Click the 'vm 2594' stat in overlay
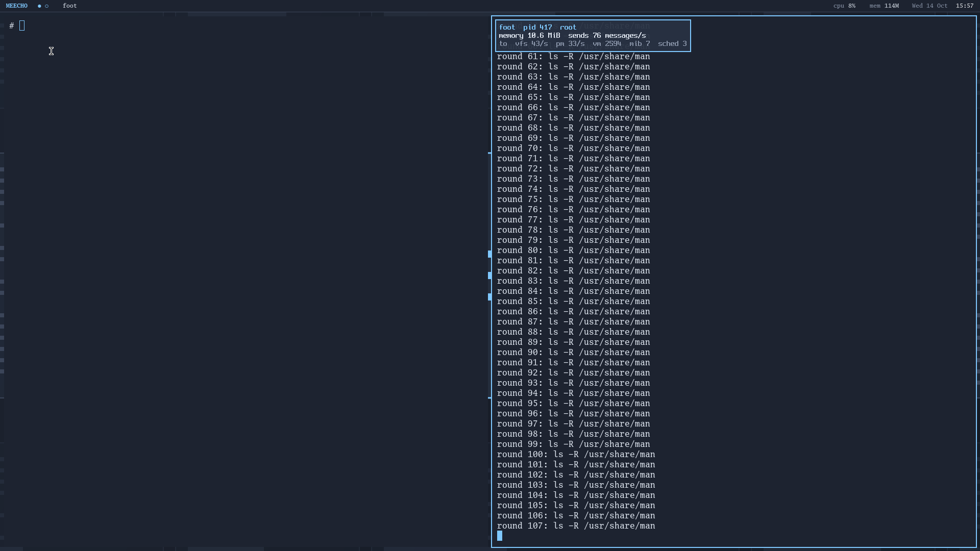The image size is (980, 551). click(607, 44)
